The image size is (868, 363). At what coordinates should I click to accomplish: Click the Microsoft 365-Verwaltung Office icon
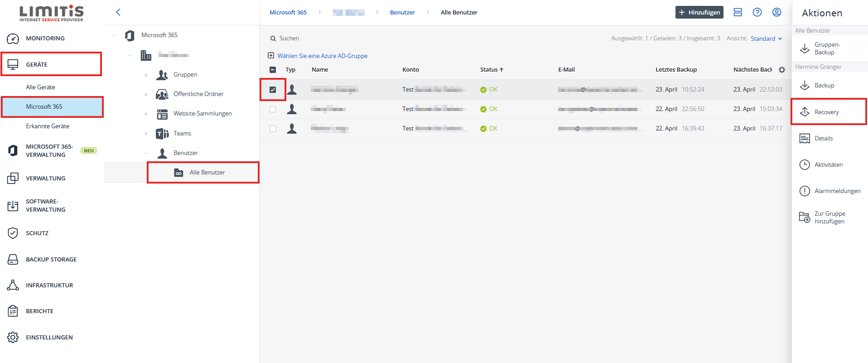[x=13, y=150]
